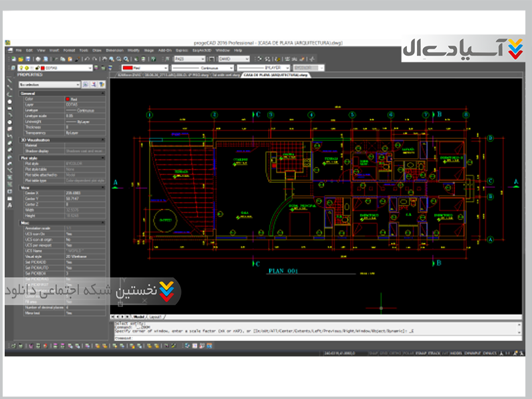Click into the command line input

click(266, 337)
